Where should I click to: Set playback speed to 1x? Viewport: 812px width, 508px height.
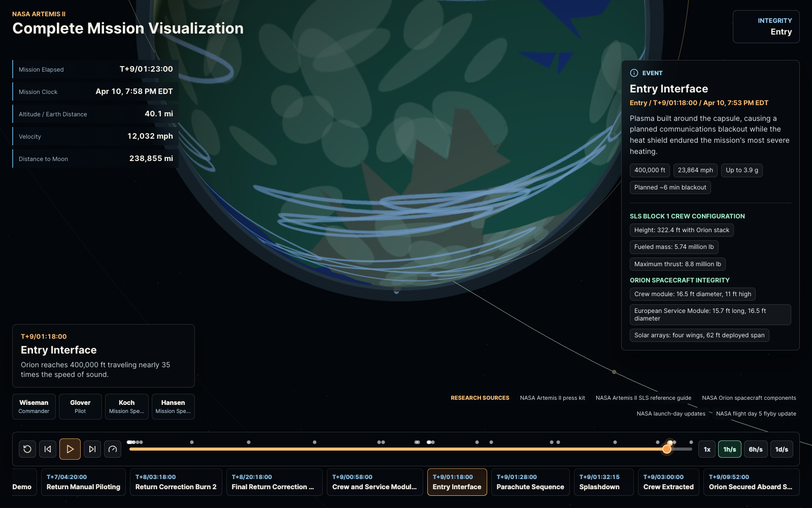(x=707, y=449)
